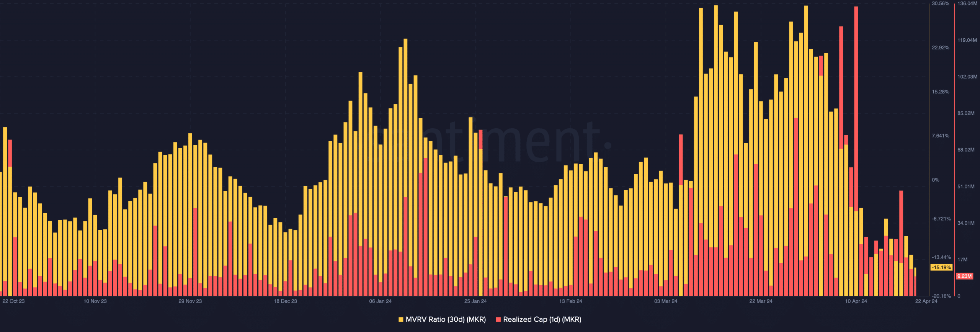This screenshot has height=332, width=980.
Task: Click the 22 Apr 24 date label
Action: click(926, 301)
